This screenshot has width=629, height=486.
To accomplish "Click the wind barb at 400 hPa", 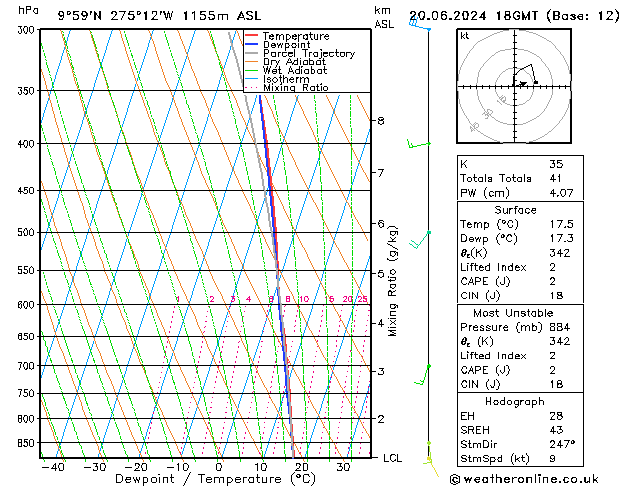I will pos(418,145).
